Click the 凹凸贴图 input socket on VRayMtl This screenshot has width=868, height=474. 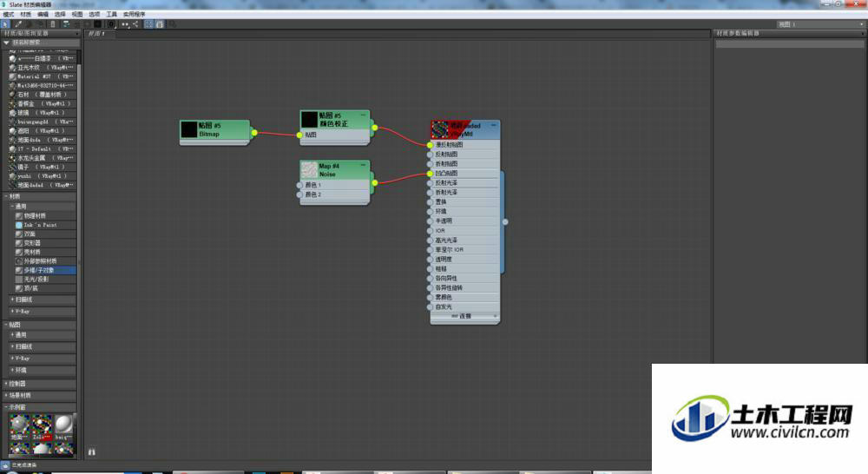430,174
